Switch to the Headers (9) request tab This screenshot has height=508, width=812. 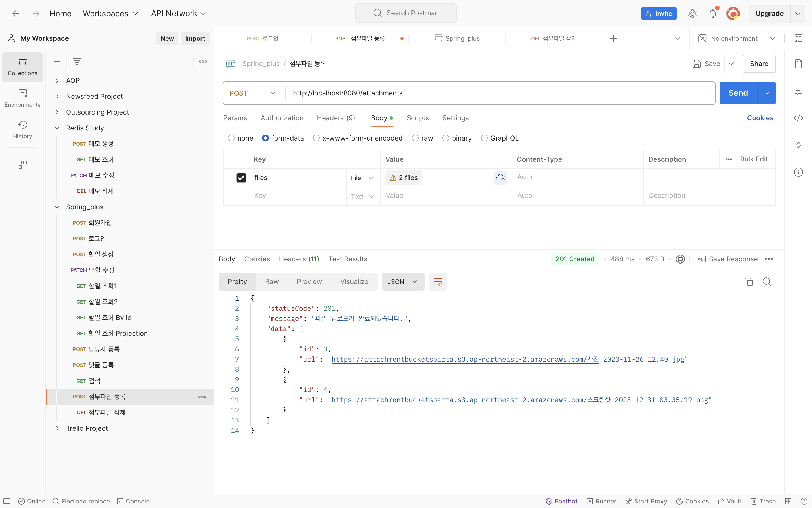tap(336, 118)
